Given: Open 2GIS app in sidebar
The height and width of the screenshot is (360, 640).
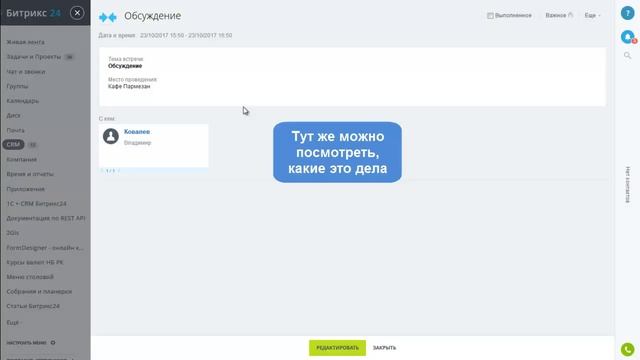Looking at the screenshot, I should point(13,233).
